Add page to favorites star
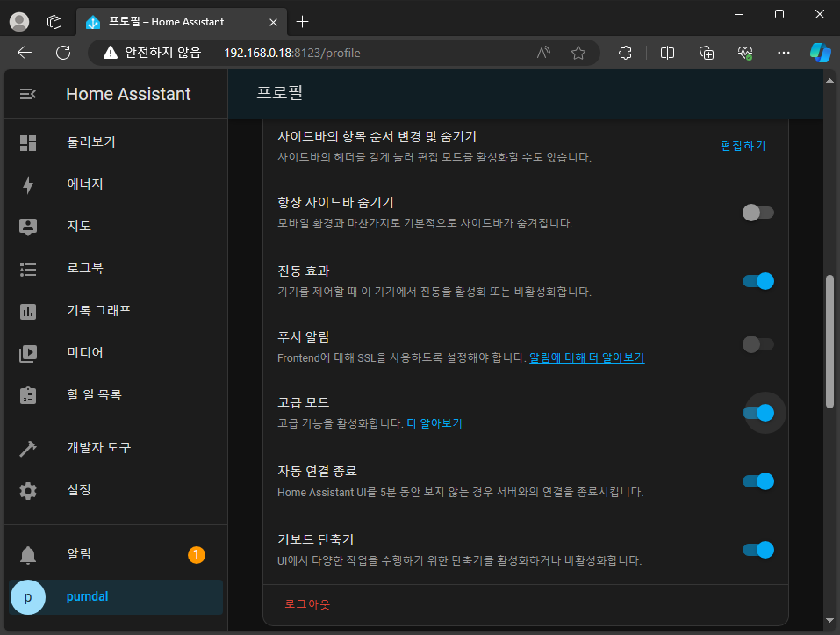Viewport: 840px width, 635px height. point(578,53)
